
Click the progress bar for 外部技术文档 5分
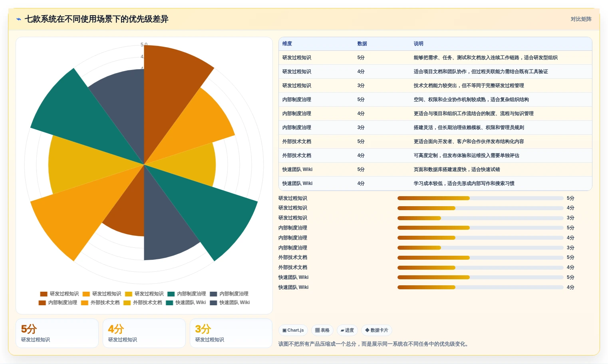(481, 257)
